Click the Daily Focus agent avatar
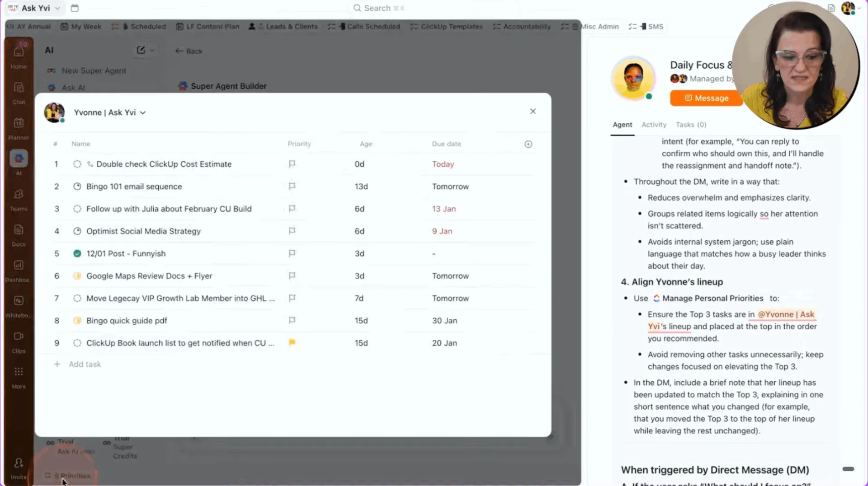This screenshot has width=868, height=486. click(x=633, y=79)
